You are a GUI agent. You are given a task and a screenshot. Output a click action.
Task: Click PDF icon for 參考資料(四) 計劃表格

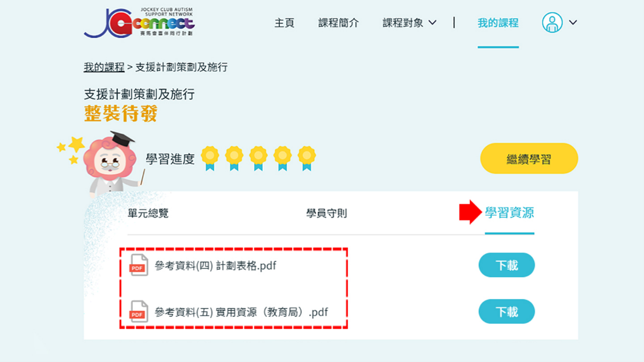click(x=138, y=265)
